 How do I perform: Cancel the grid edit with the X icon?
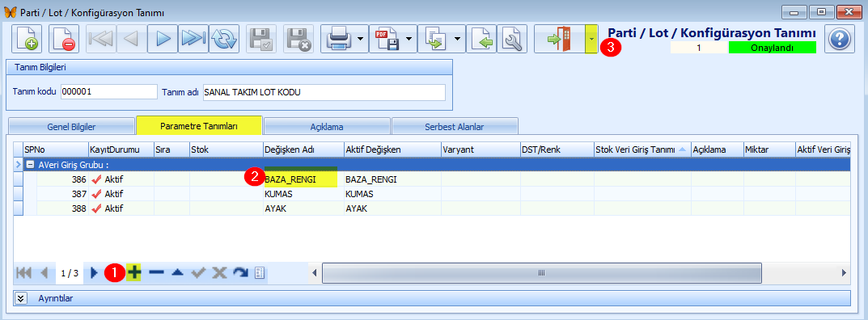pyautogui.click(x=220, y=272)
